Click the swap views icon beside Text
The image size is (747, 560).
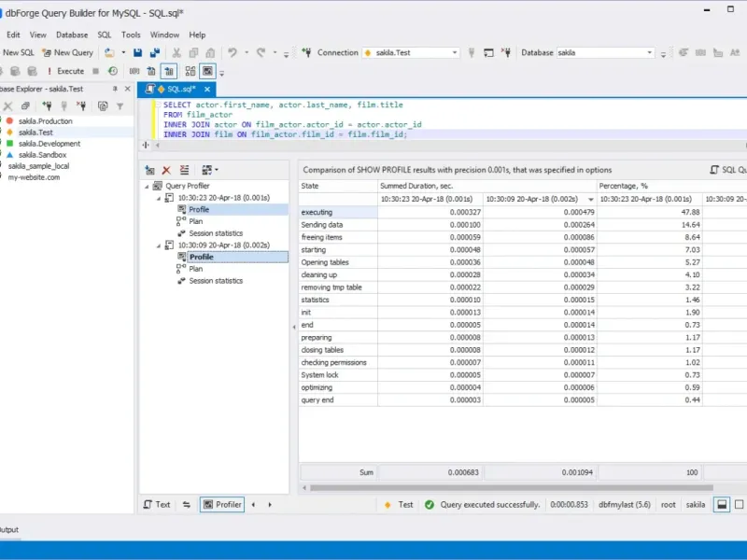(x=186, y=505)
